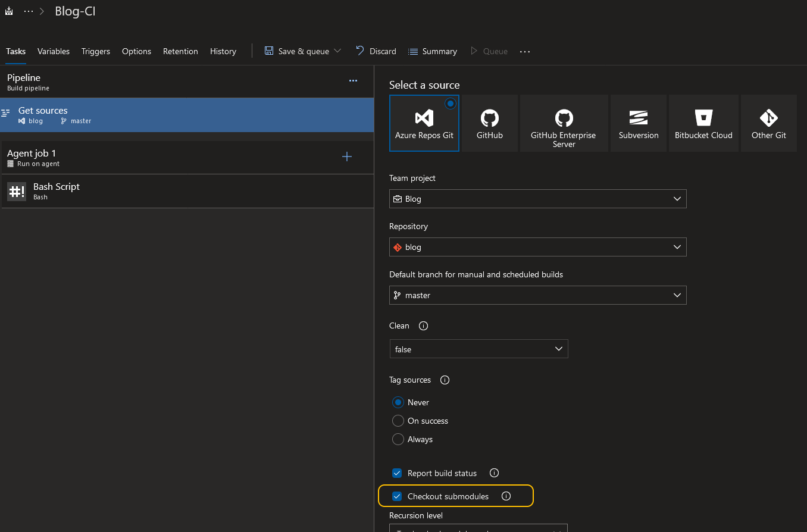Enable the Always tag sources option
This screenshot has width=807, height=532.
tap(398, 439)
